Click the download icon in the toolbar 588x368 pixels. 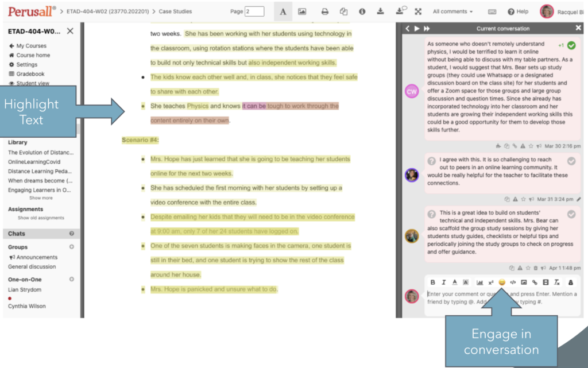[x=381, y=11]
